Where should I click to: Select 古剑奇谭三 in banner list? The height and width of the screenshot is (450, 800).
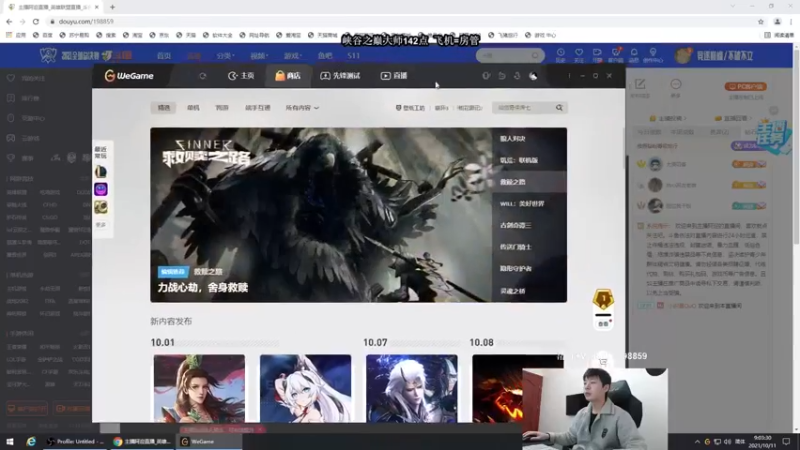coord(530,225)
